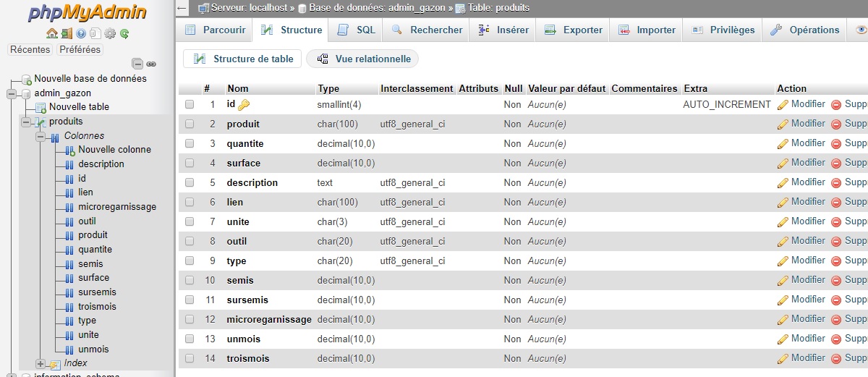868x377 pixels.
Task: Click smallint(4) type cell
Action: (x=339, y=105)
